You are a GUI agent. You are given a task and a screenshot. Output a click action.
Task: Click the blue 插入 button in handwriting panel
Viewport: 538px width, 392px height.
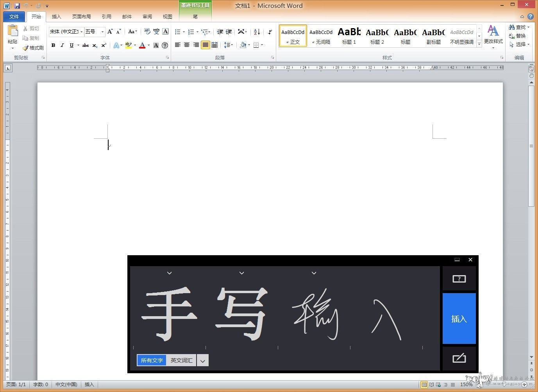click(x=459, y=319)
